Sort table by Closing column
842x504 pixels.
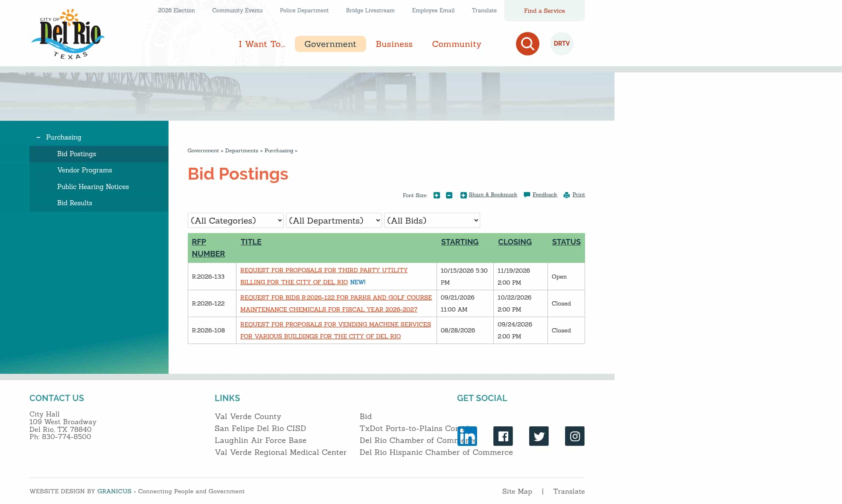pos(515,242)
